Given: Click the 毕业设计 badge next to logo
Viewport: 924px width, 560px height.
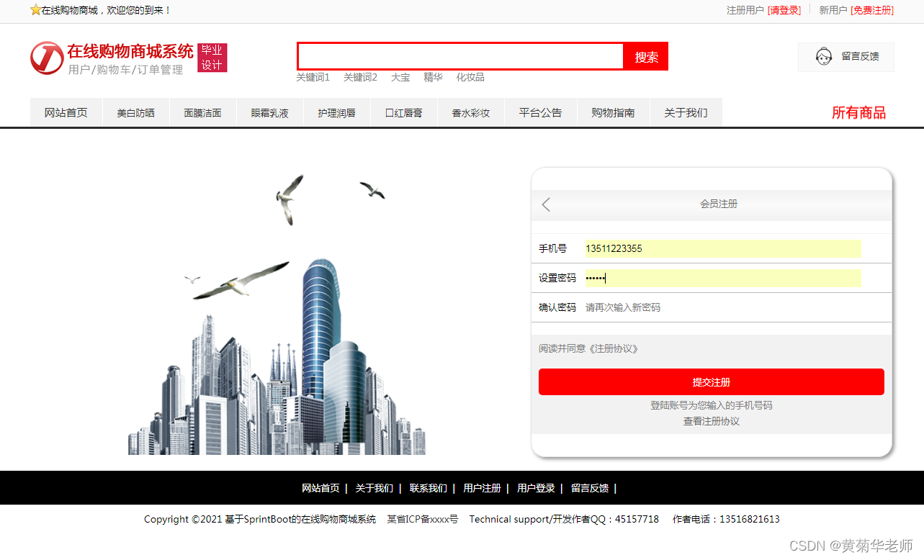Looking at the screenshot, I should pyautogui.click(x=212, y=58).
